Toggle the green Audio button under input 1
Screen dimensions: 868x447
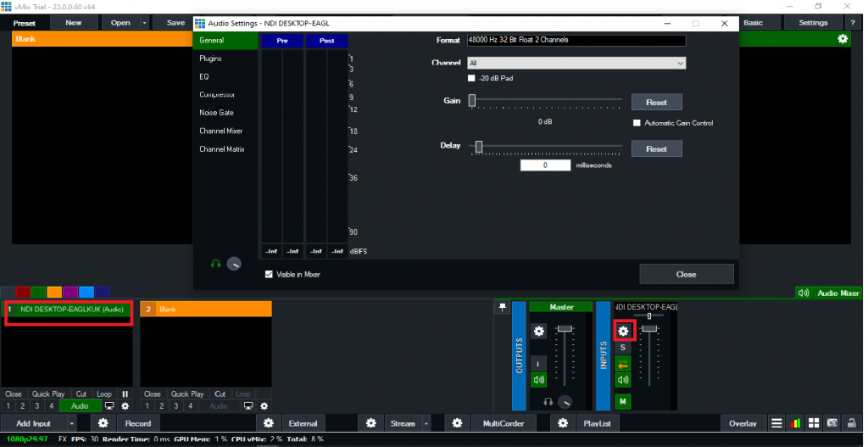[x=80, y=406]
